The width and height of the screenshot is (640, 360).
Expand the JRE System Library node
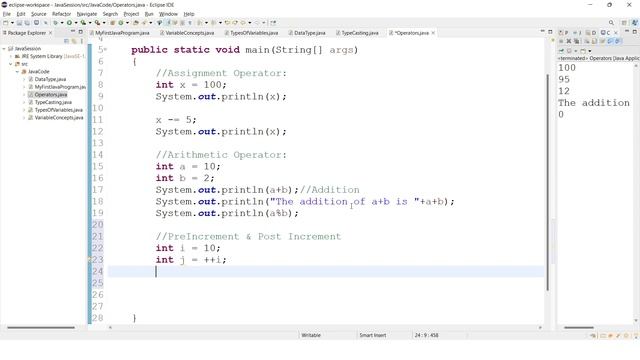(11, 56)
